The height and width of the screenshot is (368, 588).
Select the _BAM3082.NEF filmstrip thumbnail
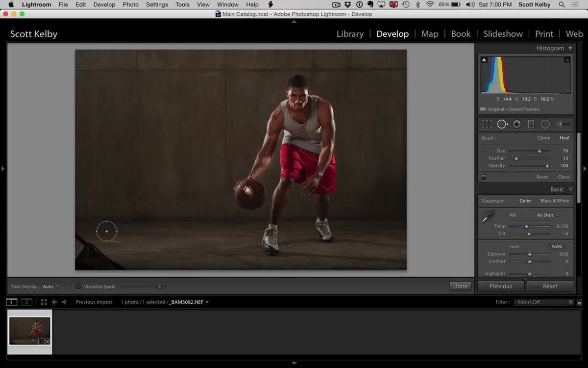click(x=29, y=331)
